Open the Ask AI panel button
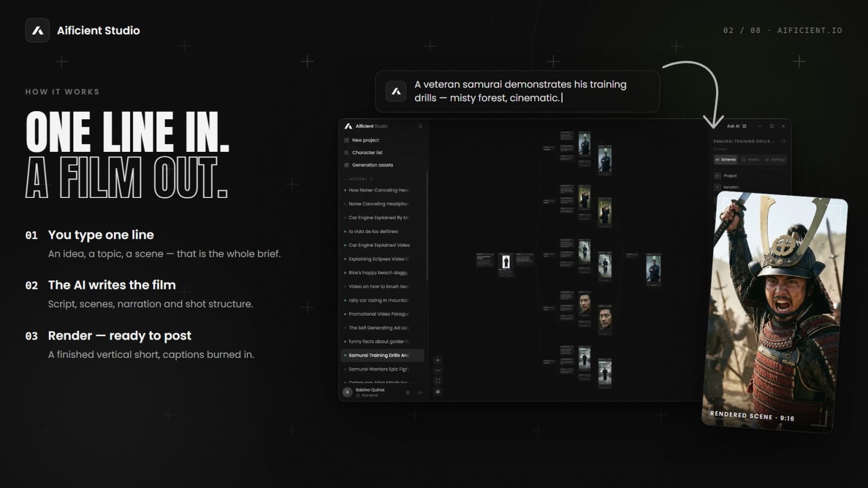The image size is (868, 488). click(x=737, y=126)
